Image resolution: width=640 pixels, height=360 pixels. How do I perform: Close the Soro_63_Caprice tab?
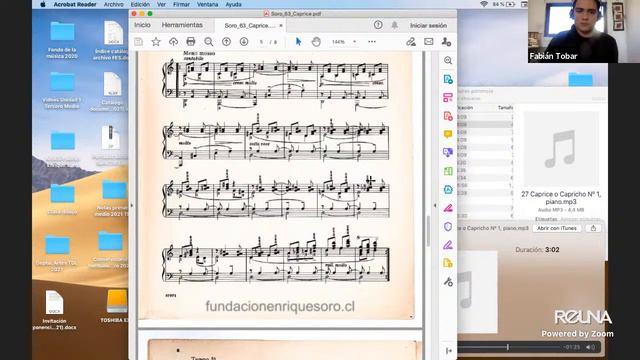281,25
